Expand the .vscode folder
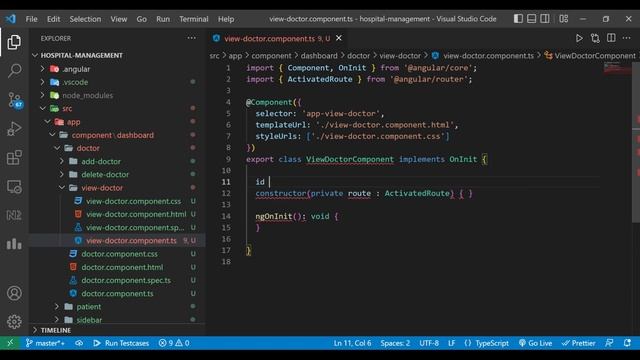This screenshot has height=360, width=640. pyautogui.click(x=42, y=82)
